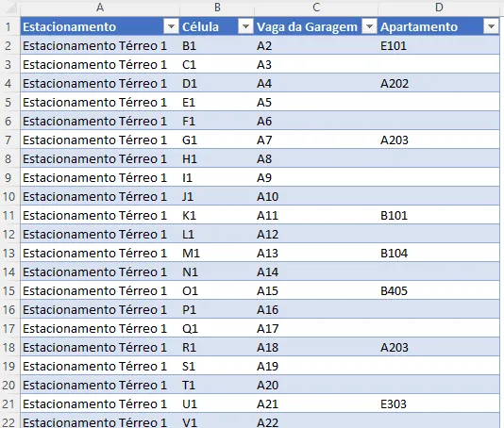The image size is (504, 428).
Task: Select cell with Célula Q1
Action: tap(217, 328)
